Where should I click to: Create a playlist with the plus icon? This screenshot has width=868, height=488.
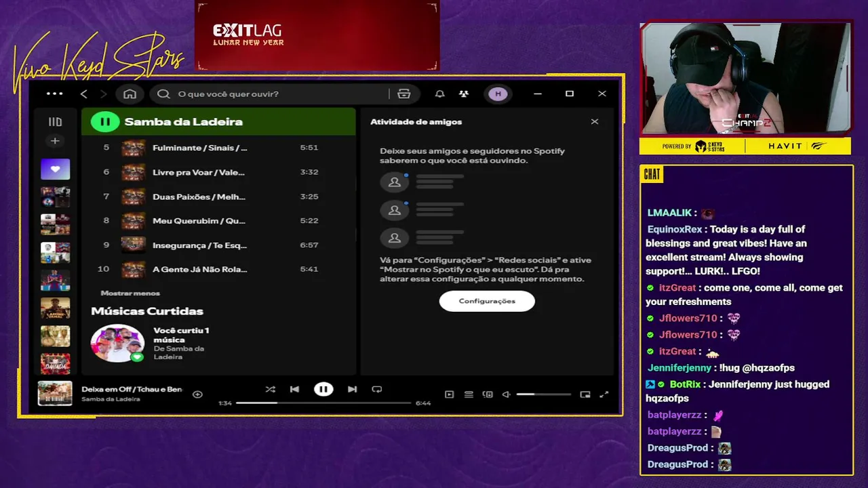[55, 141]
